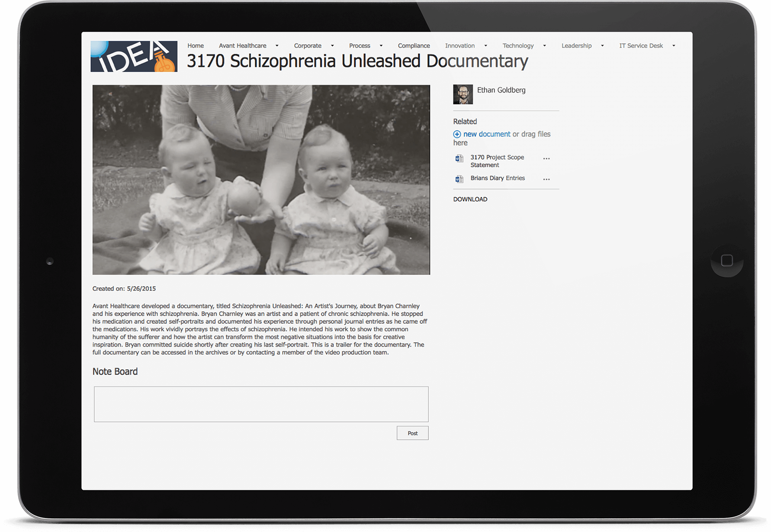Click inside the Note Board text box
This screenshot has width=771, height=532.
[261, 404]
